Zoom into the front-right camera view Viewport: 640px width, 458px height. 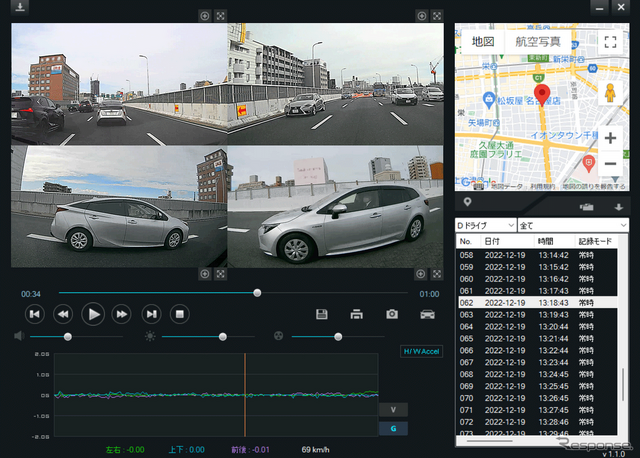point(422,16)
